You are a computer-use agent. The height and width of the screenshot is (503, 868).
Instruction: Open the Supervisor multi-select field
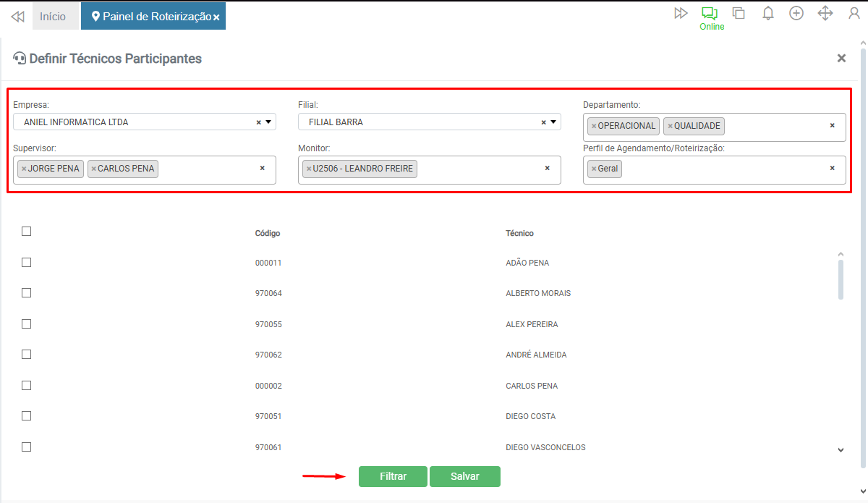[x=206, y=169]
